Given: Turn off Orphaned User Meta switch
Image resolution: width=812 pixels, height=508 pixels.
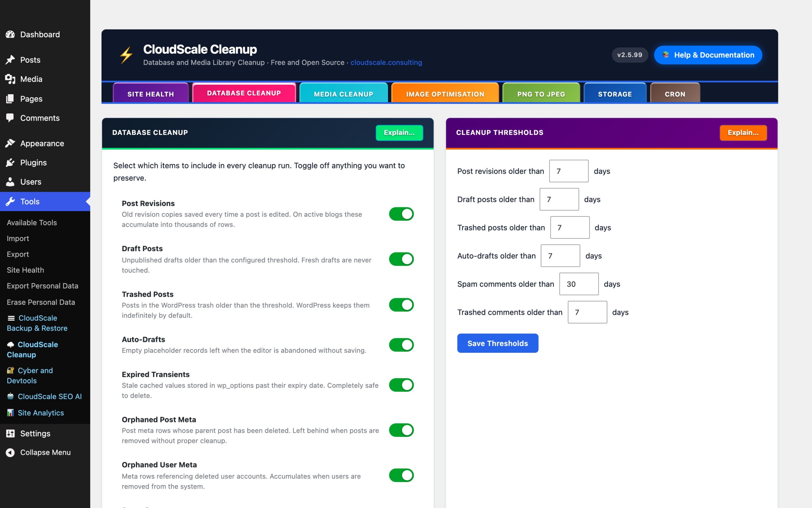Looking at the screenshot, I should coord(401,475).
